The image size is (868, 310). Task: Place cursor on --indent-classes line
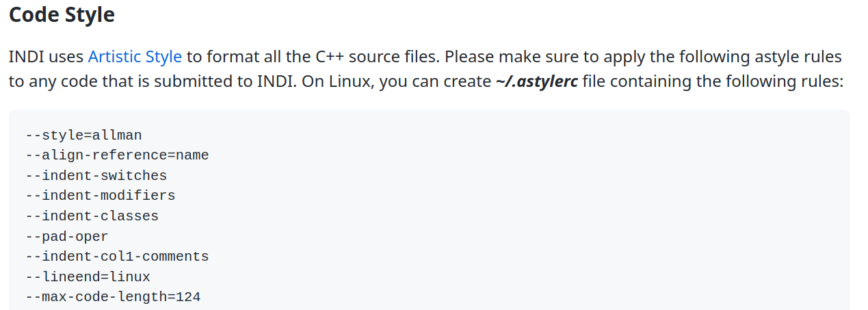coord(92,216)
